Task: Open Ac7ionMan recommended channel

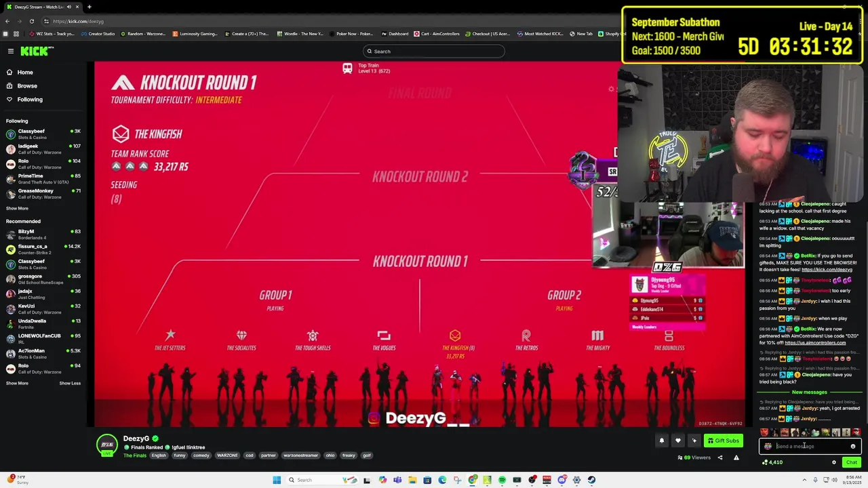Action: tap(43, 354)
